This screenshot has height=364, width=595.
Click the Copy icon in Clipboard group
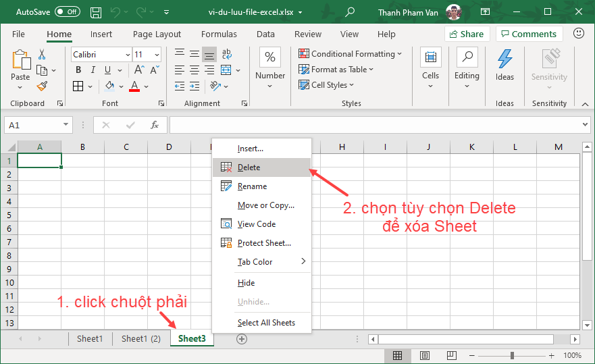coord(42,70)
